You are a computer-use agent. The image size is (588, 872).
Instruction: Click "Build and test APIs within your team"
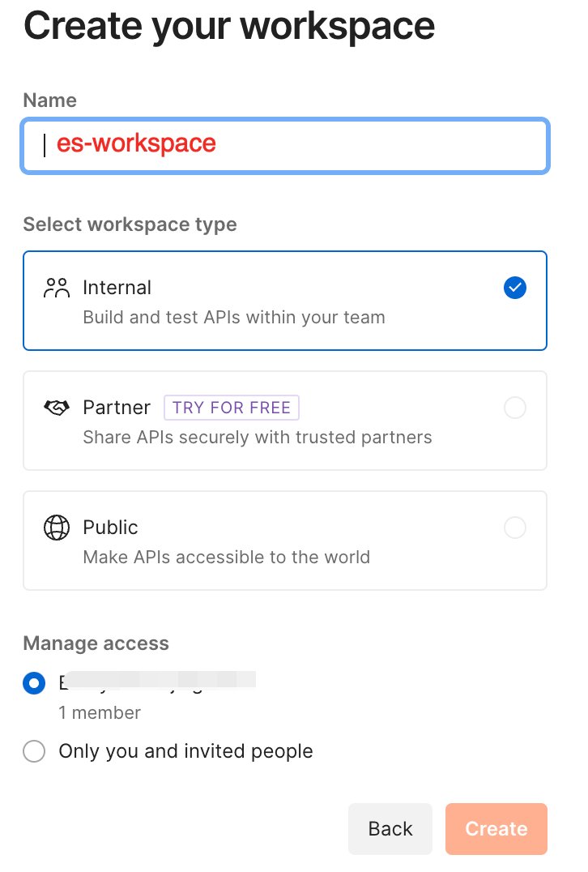(234, 318)
